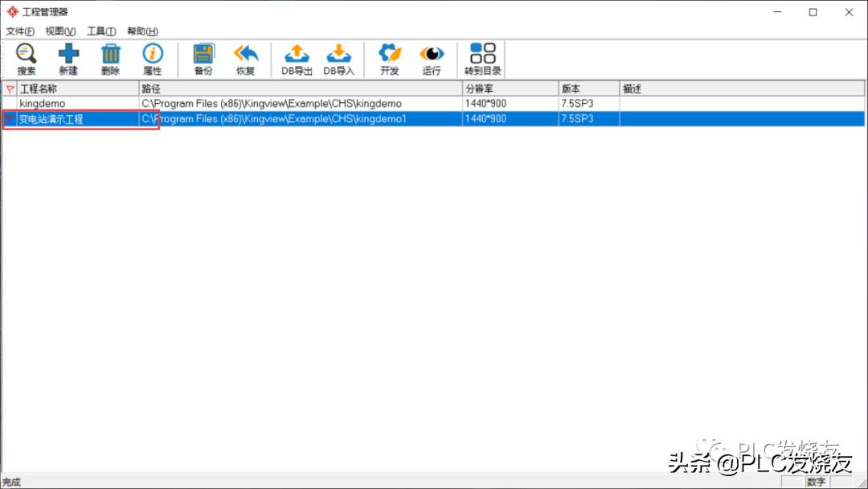The image size is (868, 489).
Task: Open the 文件(F) menu
Action: (x=20, y=31)
